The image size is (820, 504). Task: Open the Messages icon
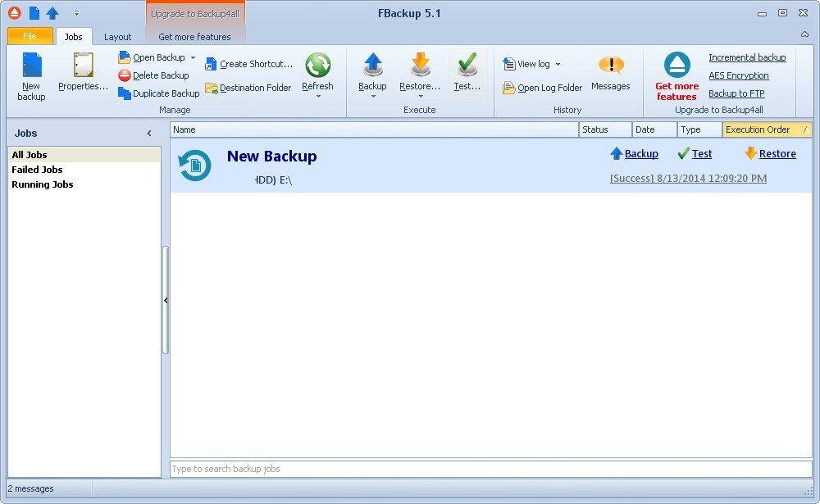point(611,65)
